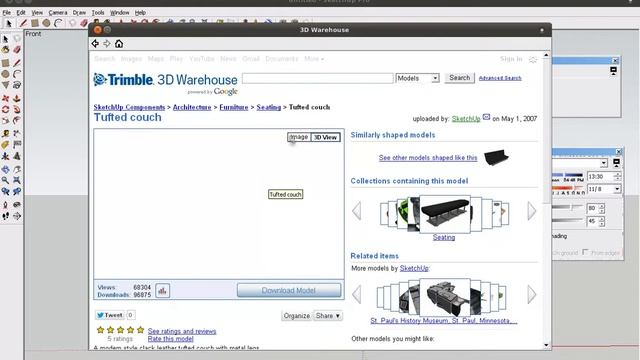Image resolution: width=640 pixels, height=360 pixels.
Task: Click the dialog scrollbar down arrow
Action: pyautogui.click(x=547, y=345)
